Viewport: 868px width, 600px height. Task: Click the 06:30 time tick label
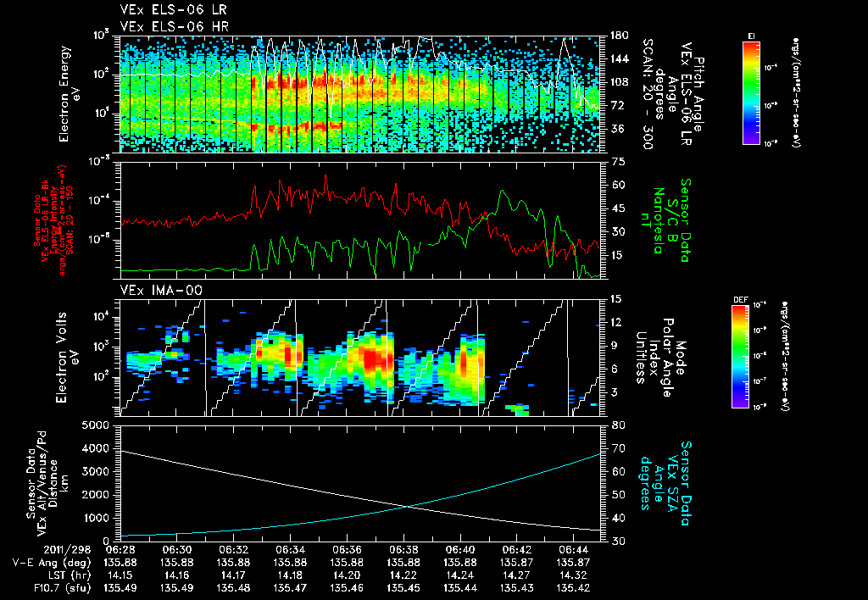[x=176, y=550]
